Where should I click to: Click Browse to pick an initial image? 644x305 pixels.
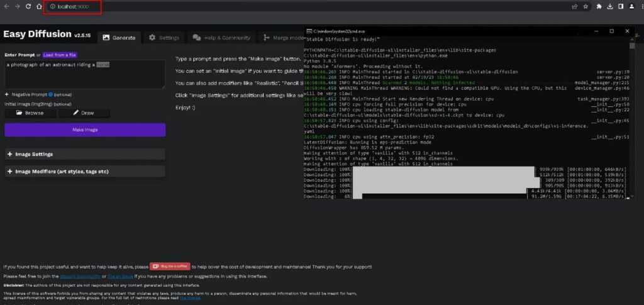tap(30, 113)
